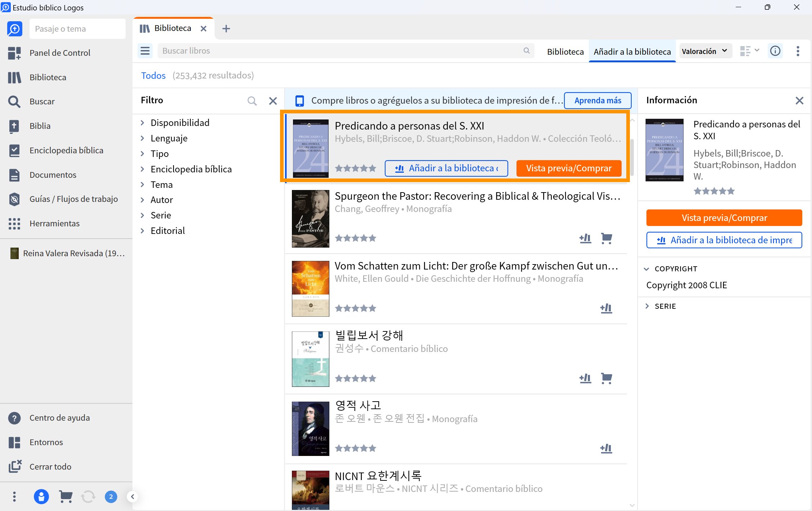Toggle the Información panel icon
The width and height of the screenshot is (812, 511).
tap(775, 51)
